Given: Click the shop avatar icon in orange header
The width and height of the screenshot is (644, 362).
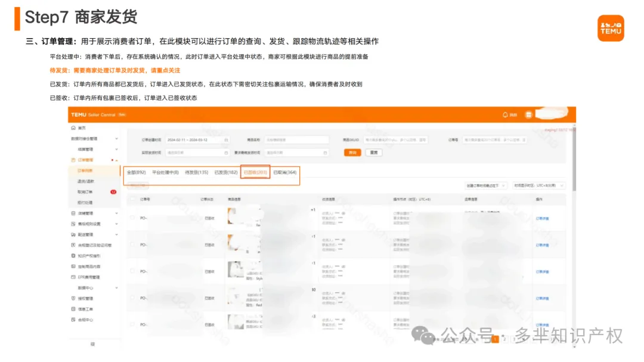Looking at the screenshot, I should (528, 115).
